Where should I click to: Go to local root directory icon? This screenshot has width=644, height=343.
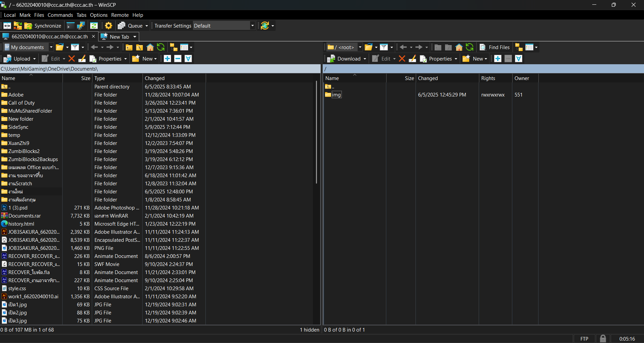click(139, 47)
